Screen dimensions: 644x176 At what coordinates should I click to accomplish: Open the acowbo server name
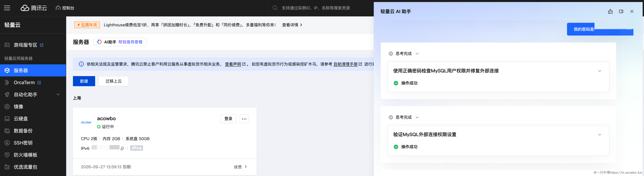coord(107,118)
